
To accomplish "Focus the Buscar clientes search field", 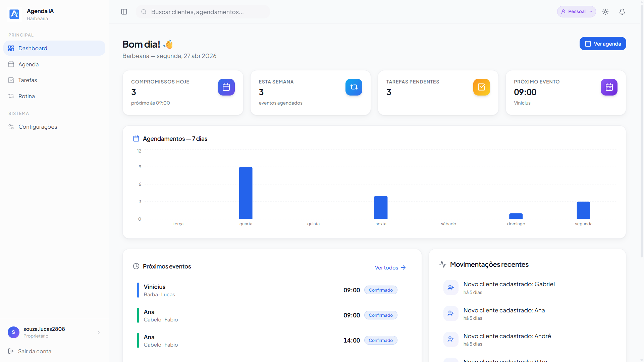I will pyautogui.click(x=203, y=12).
